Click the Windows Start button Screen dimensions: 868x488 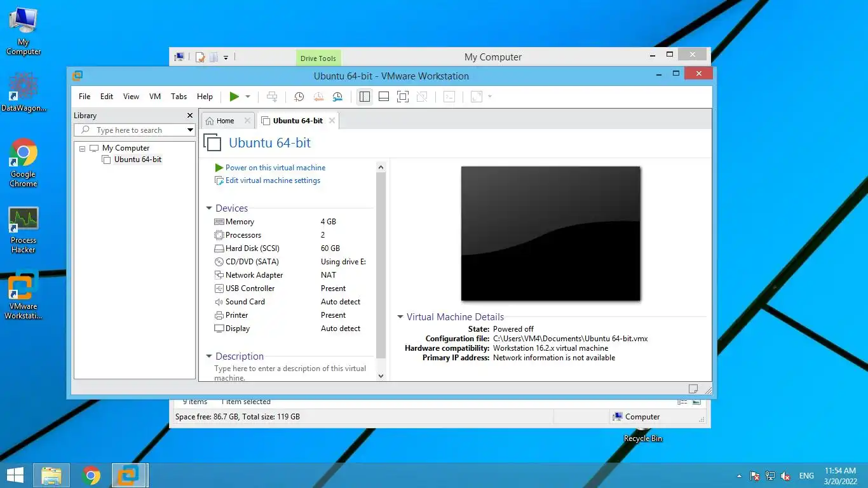click(15, 475)
